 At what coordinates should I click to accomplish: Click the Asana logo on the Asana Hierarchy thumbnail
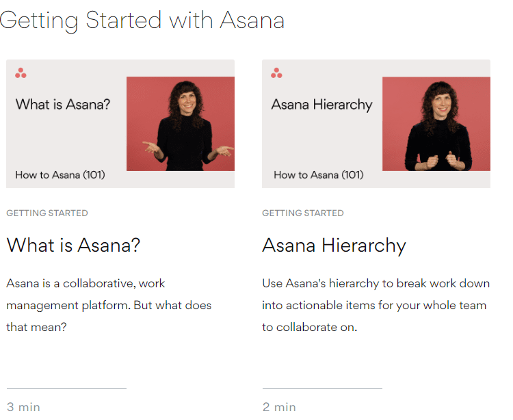pyautogui.click(x=276, y=73)
